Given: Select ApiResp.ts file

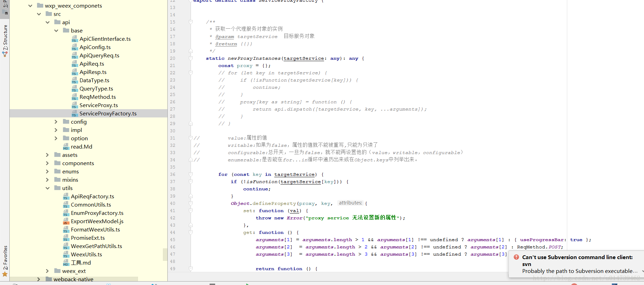Looking at the screenshot, I should 93,72.
